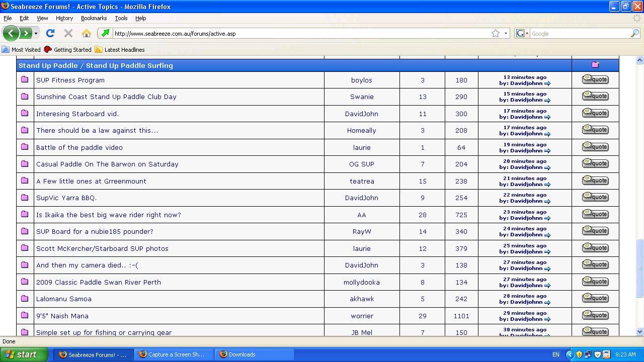The height and width of the screenshot is (362, 644).
Task: Switch to Downloads window in taskbar
Action: click(x=242, y=354)
